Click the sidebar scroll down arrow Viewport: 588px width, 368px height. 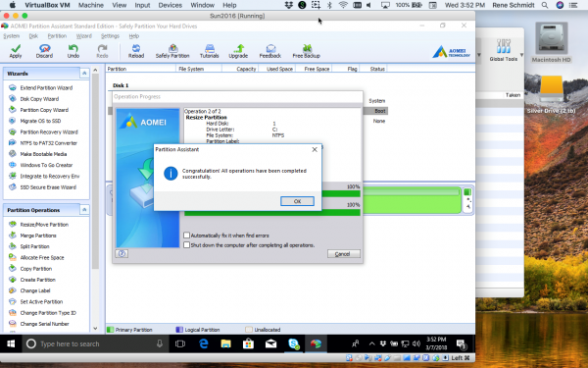(x=95, y=328)
